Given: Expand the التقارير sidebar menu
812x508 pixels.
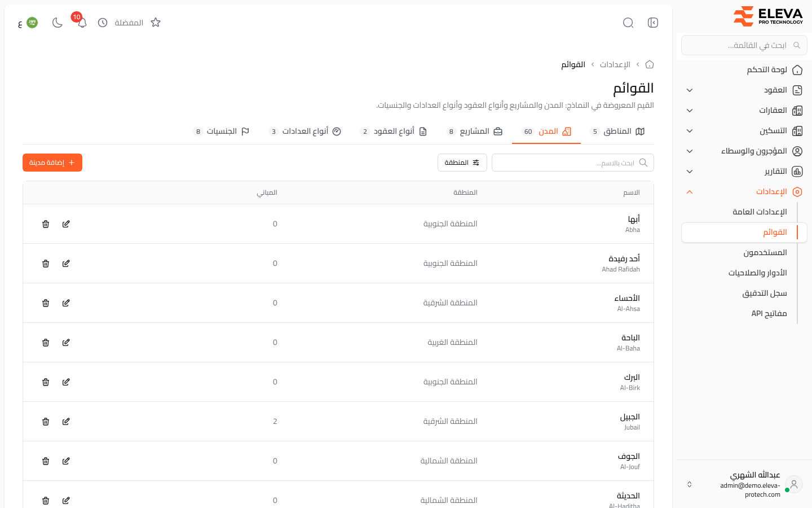Looking at the screenshot, I should point(744,172).
